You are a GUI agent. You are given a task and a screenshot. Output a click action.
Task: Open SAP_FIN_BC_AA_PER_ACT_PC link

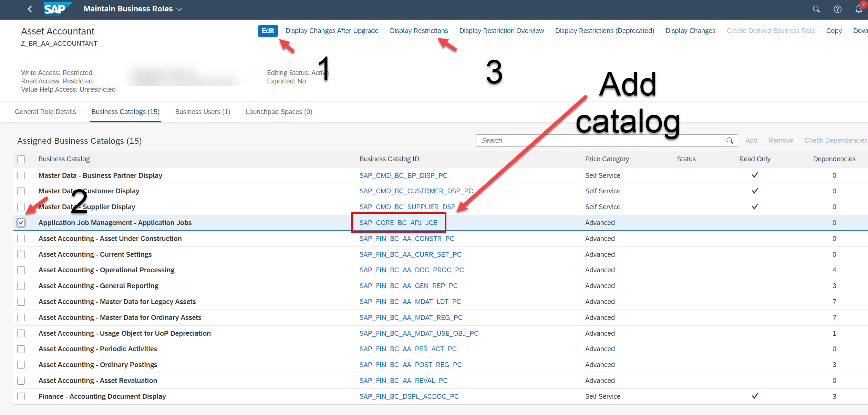(408, 349)
